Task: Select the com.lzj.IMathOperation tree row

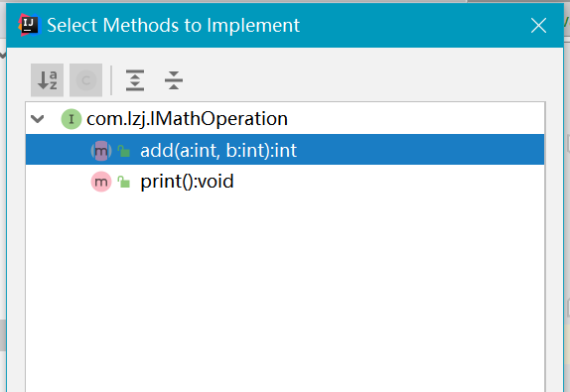Action: [x=285, y=119]
